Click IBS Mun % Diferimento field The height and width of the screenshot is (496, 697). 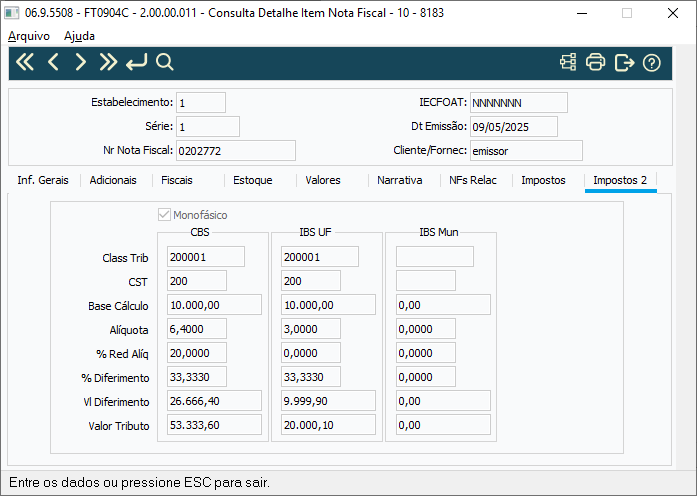(x=426, y=377)
